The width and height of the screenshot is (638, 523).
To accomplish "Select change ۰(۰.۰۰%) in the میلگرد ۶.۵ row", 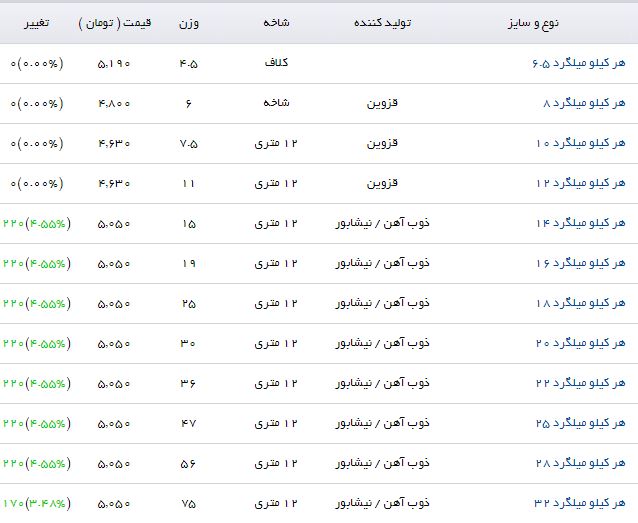I will click(x=37, y=63).
